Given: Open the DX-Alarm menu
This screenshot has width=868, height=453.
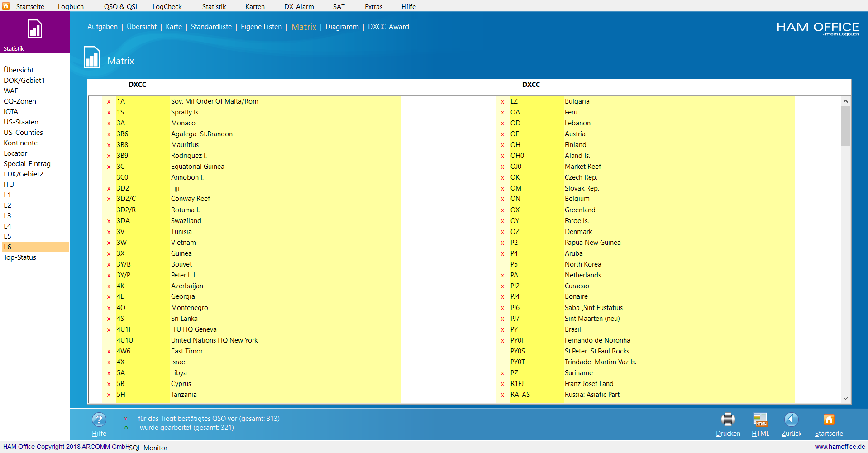Looking at the screenshot, I should coord(299,7).
